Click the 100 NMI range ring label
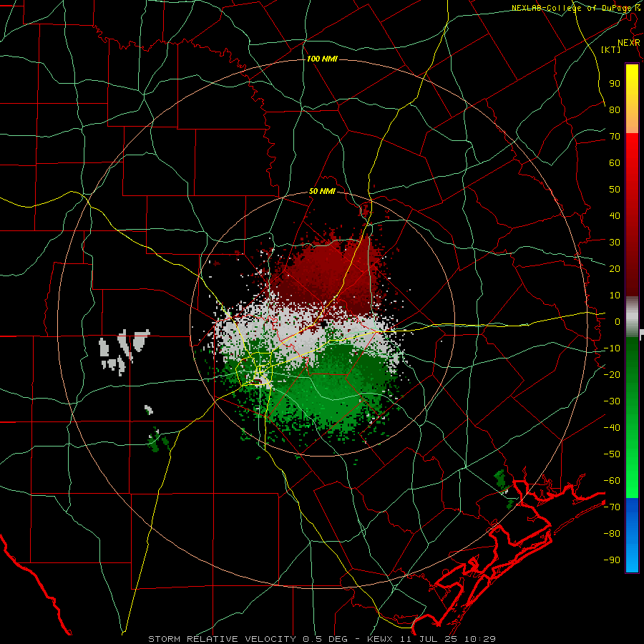Screen dimensions: 644x644 pos(322,59)
